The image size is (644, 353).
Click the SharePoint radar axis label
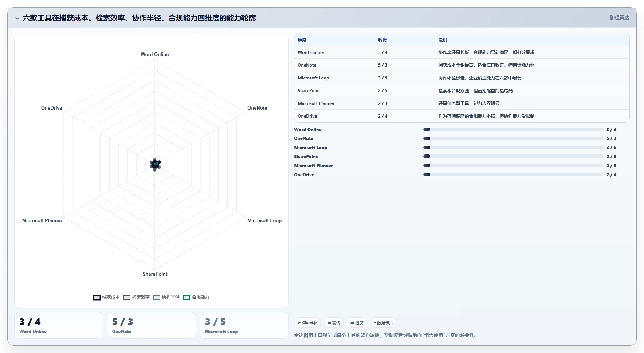click(x=155, y=274)
